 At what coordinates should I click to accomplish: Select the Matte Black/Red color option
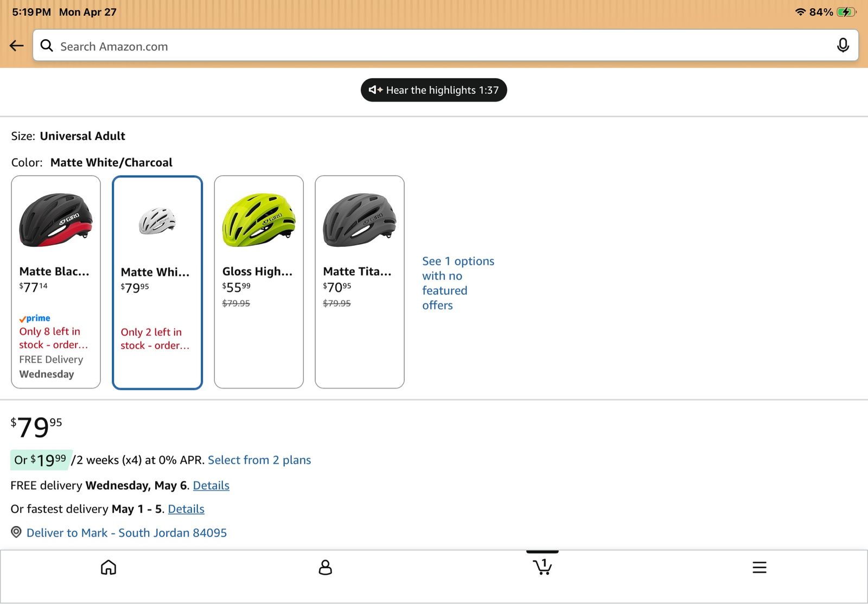pyautogui.click(x=56, y=282)
